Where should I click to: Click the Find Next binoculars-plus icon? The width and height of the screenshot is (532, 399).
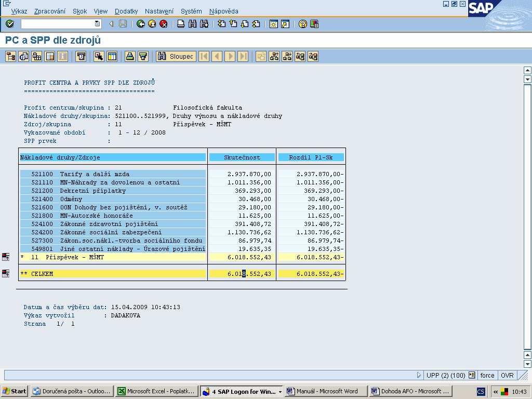pyautogui.click(x=204, y=24)
